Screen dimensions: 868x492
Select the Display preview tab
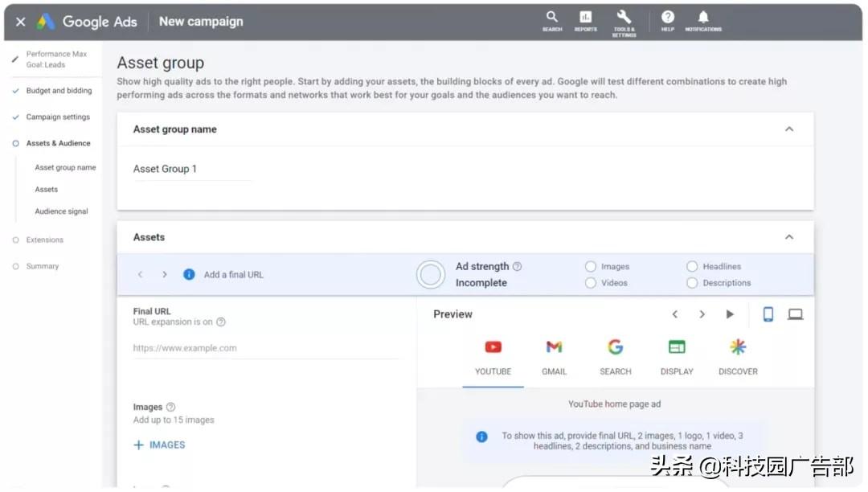[x=677, y=358]
